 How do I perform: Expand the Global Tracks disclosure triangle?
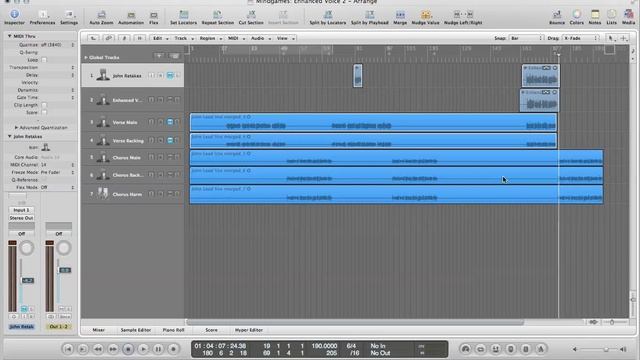[x=86, y=58]
